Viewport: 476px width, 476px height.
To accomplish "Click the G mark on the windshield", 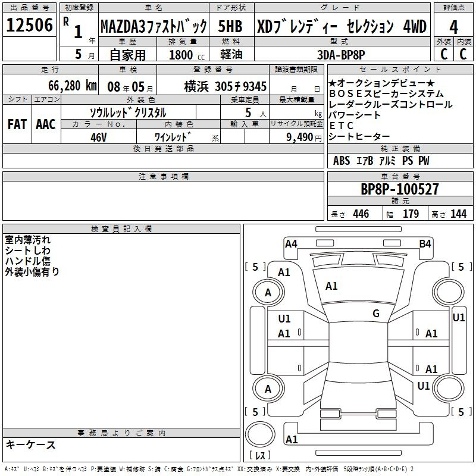I will click(x=376, y=314).
